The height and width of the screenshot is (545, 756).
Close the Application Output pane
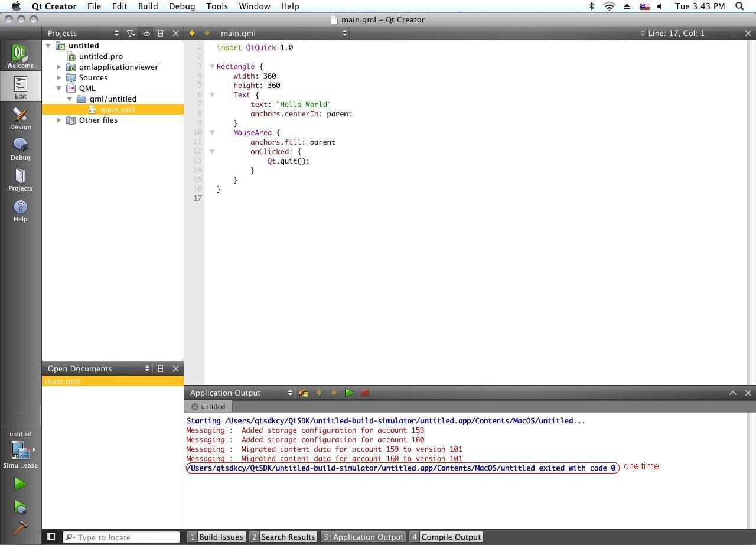click(x=748, y=393)
